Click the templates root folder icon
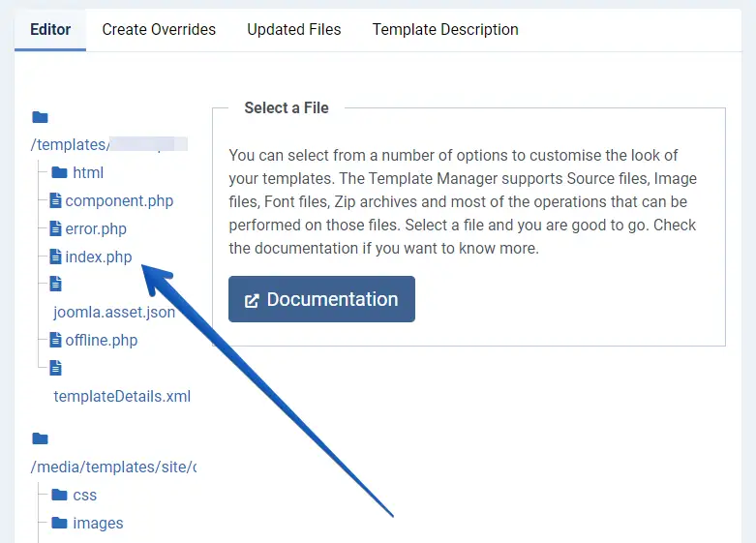This screenshot has height=543, width=756. coord(40,117)
